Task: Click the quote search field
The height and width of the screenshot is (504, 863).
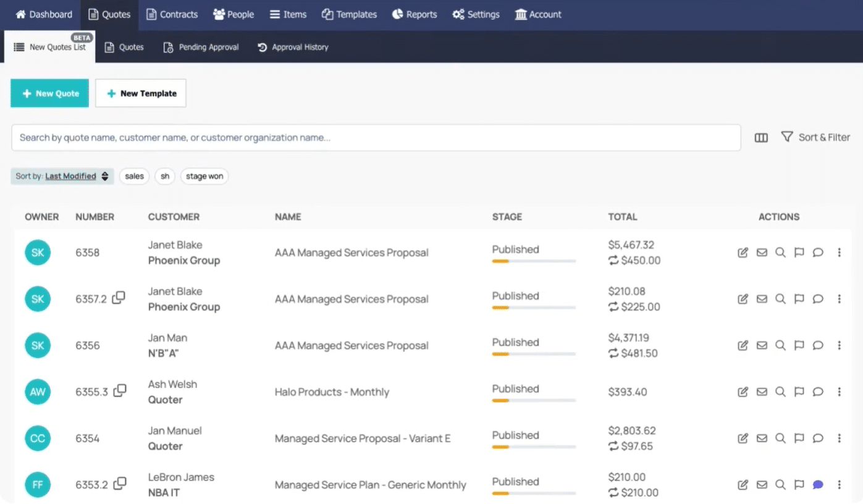Action: pyautogui.click(x=376, y=138)
